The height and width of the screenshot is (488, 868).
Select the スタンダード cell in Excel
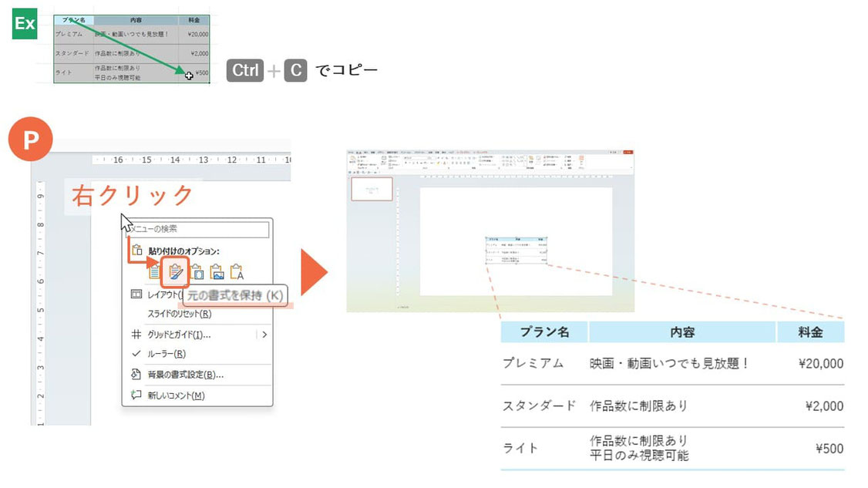[x=74, y=54]
